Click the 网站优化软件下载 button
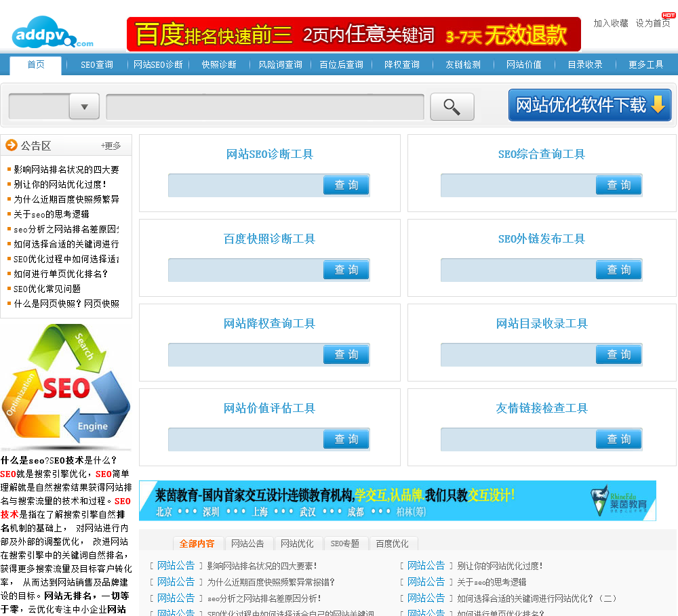 click(590, 105)
